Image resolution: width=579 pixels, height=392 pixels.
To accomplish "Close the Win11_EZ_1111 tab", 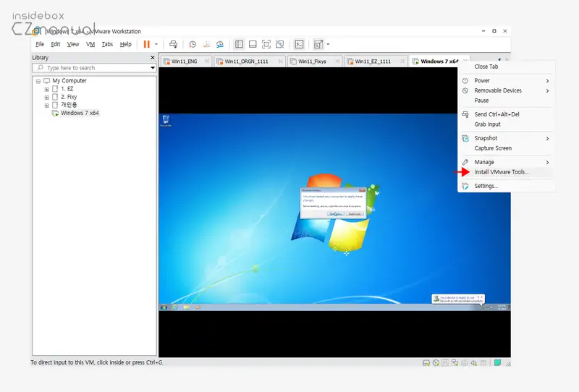I will pos(402,61).
